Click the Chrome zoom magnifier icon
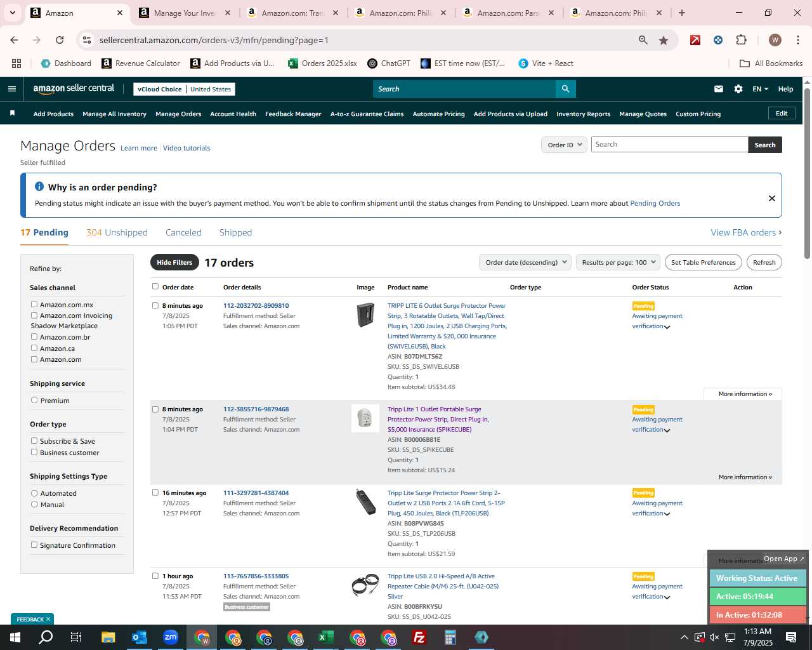The height and width of the screenshot is (650, 812). [x=643, y=40]
